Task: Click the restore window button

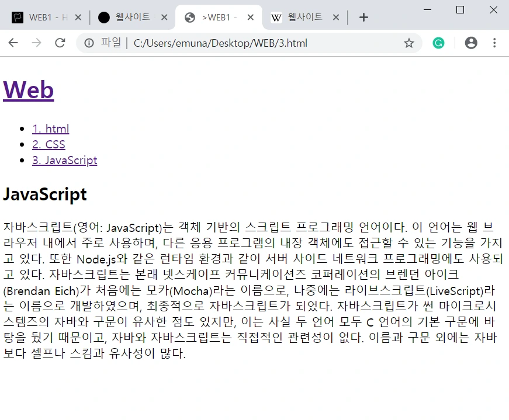Action: (x=459, y=10)
